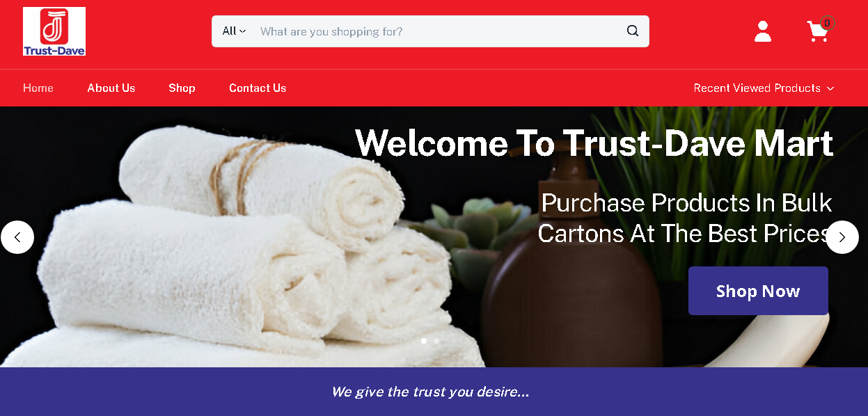Show the previous slide with left arrow

coord(17,237)
